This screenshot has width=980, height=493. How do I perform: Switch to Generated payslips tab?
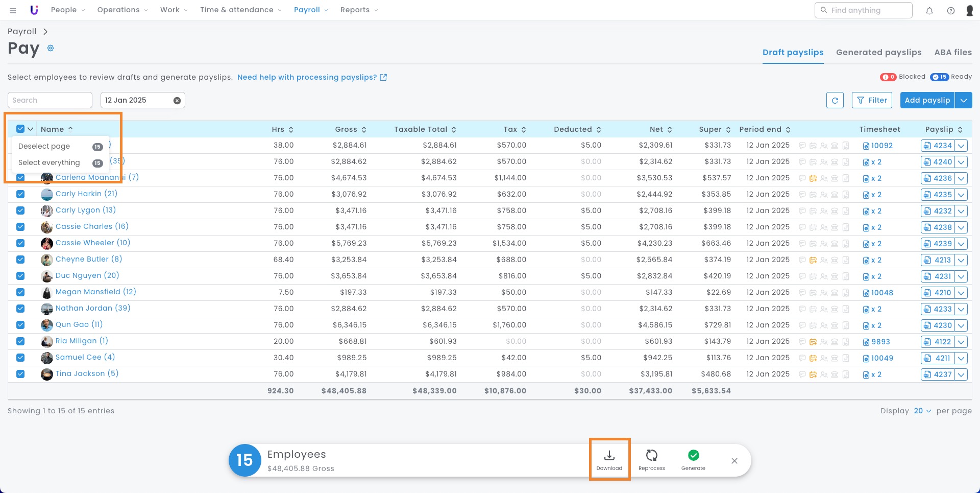[x=878, y=52]
